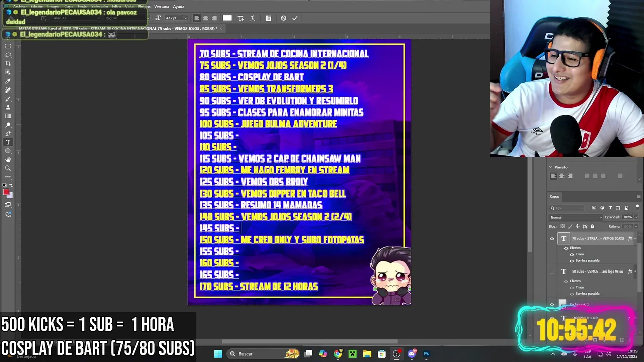The height and width of the screenshot is (362, 644).
Task: Select the Horizontal Type tool
Action: [x=8, y=142]
